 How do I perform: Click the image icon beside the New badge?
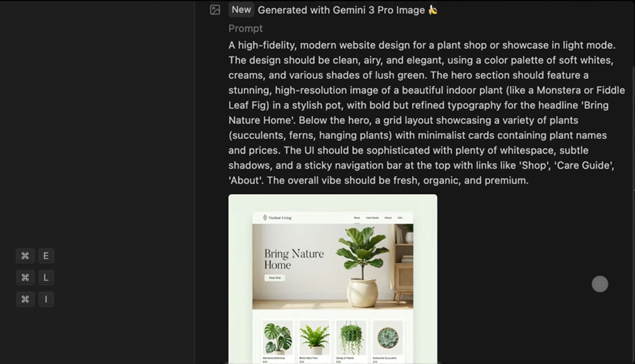215,9
